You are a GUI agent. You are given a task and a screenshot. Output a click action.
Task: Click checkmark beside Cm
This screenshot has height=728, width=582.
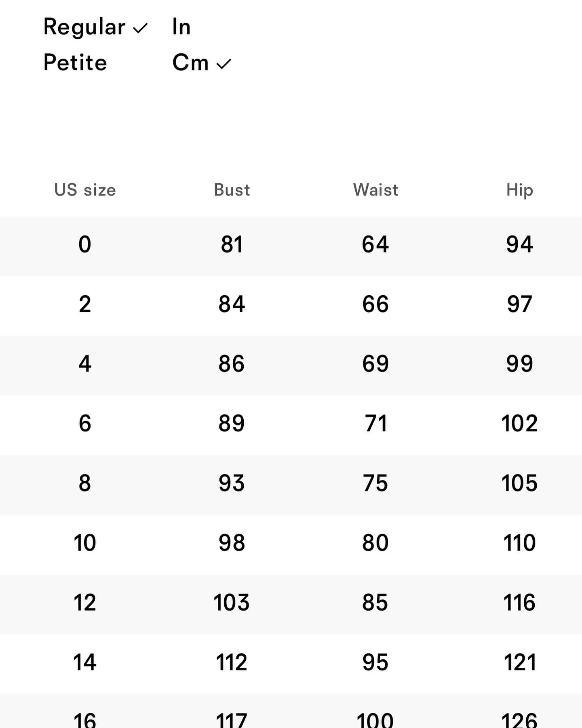tap(224, 64)
